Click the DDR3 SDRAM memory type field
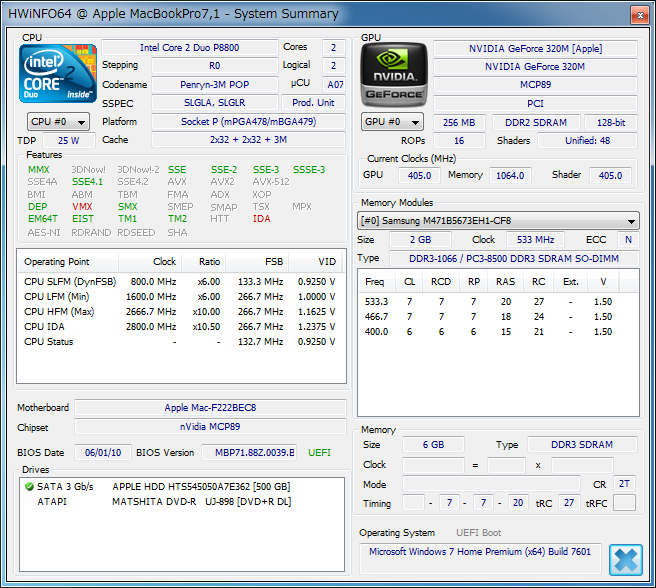The image size is (656, 588). click(x=582, y=444)
